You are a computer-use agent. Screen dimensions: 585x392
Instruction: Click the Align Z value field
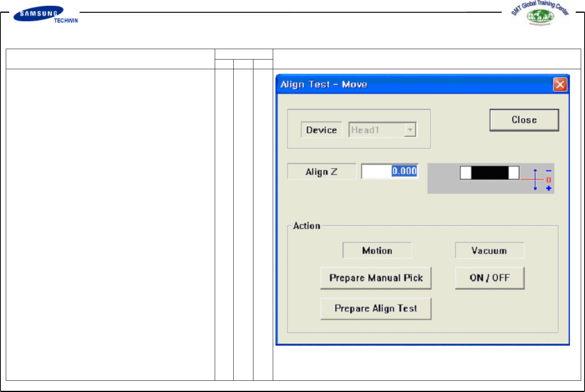click(390, 171)
